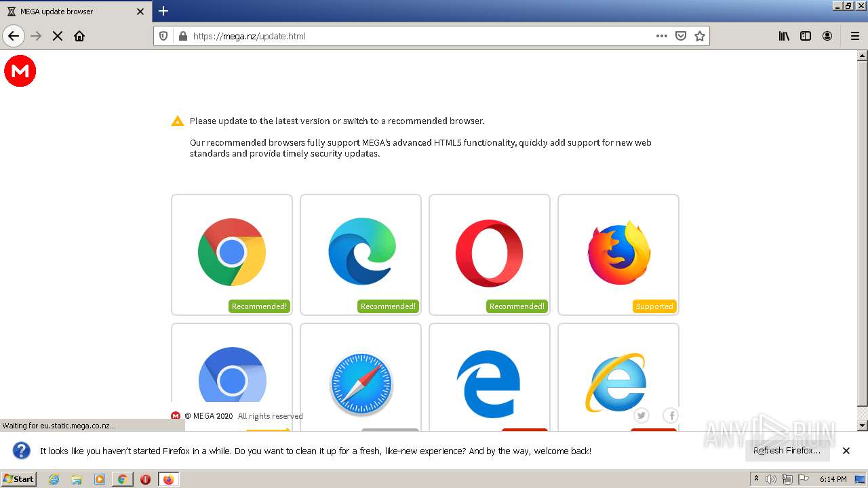Show site security padlock information
The width and height of the screenshot is (868, 488).
click(x=182, y=36)
